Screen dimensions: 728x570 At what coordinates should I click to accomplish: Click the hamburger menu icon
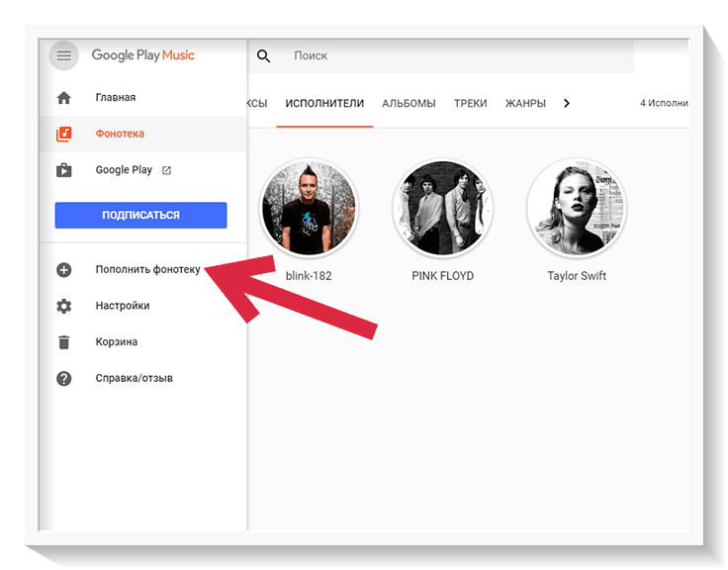(x=64, y=56)
